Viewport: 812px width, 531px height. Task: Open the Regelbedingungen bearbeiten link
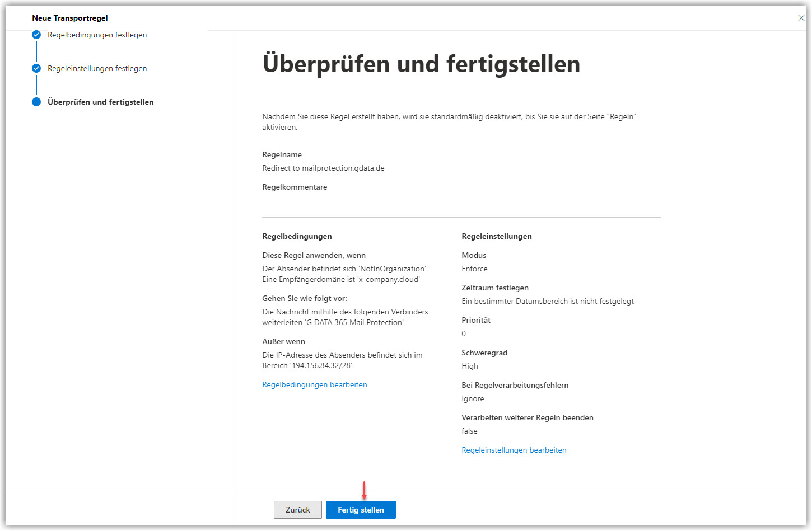pos(315,384)
